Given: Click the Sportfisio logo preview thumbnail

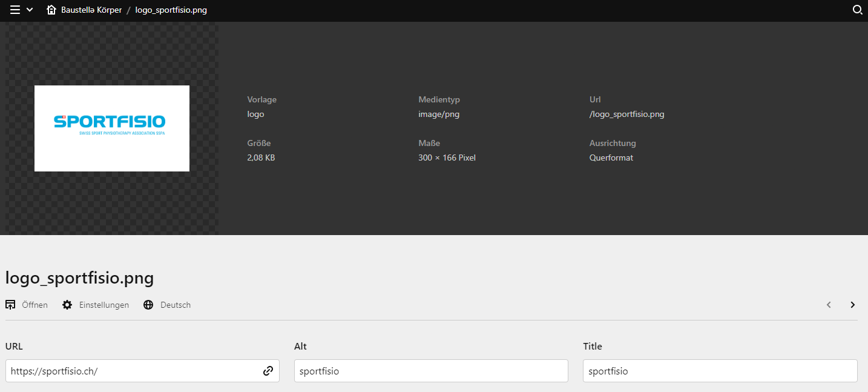Looking at the screenshot, I should pos(112,128).
